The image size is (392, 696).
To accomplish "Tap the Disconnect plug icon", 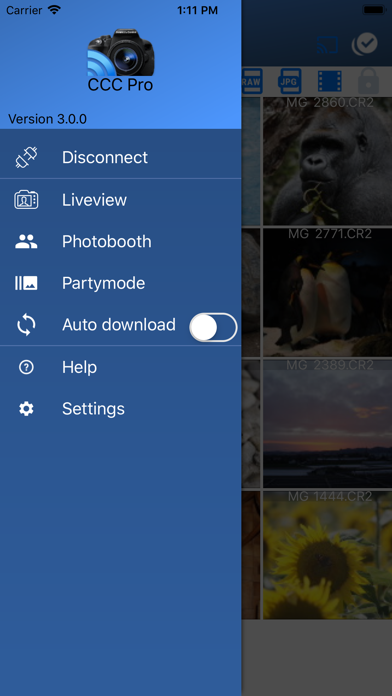I will (x=26, y=158).
